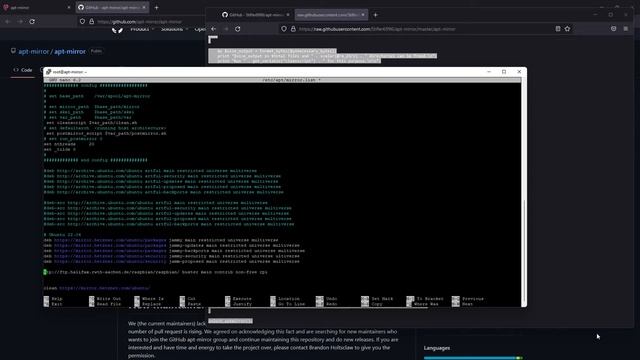This screenshot has height=360, width=640.
Task: Click the github.com address bar URL
Action: (x=140, y=22)
